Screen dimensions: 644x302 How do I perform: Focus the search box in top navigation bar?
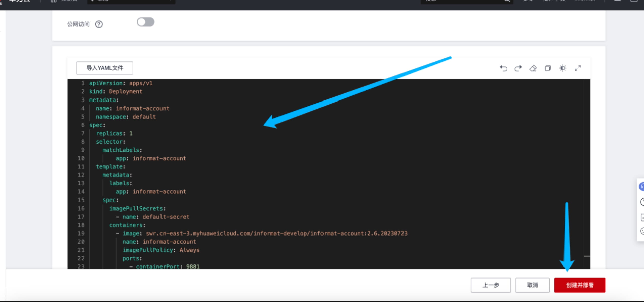[x=463, y=1]
